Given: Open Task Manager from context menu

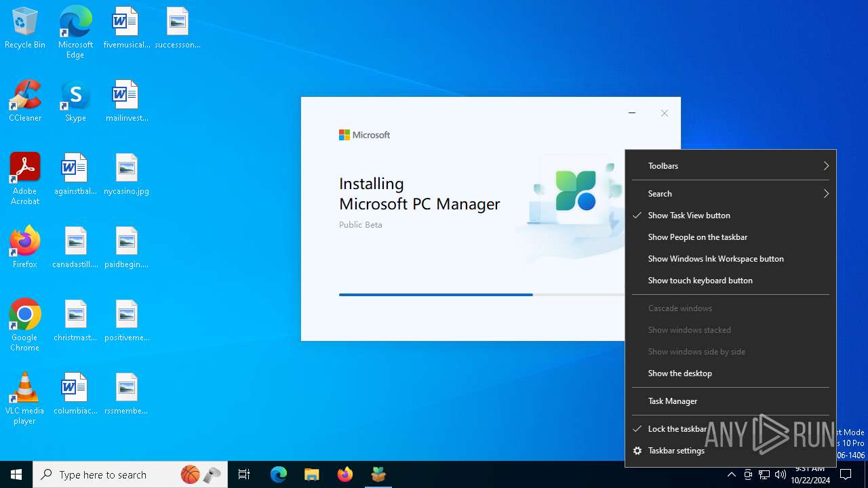Looking at the screenshot, I should (x=730, y=401).
